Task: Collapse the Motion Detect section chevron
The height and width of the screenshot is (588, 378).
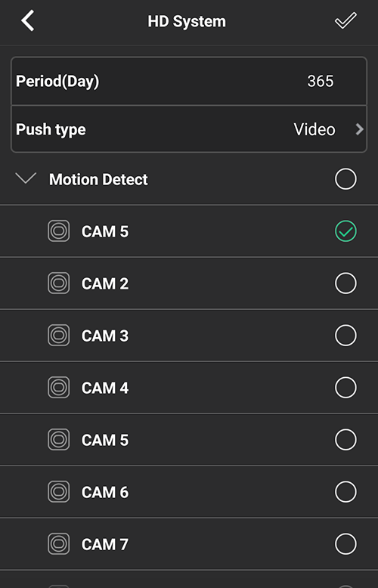Action: pos(26,178)
